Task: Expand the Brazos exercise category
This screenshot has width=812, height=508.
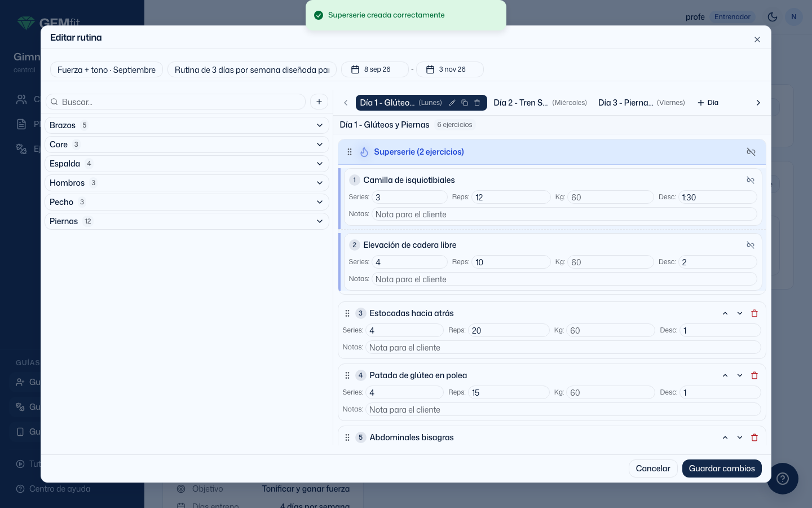Action: 187,125
